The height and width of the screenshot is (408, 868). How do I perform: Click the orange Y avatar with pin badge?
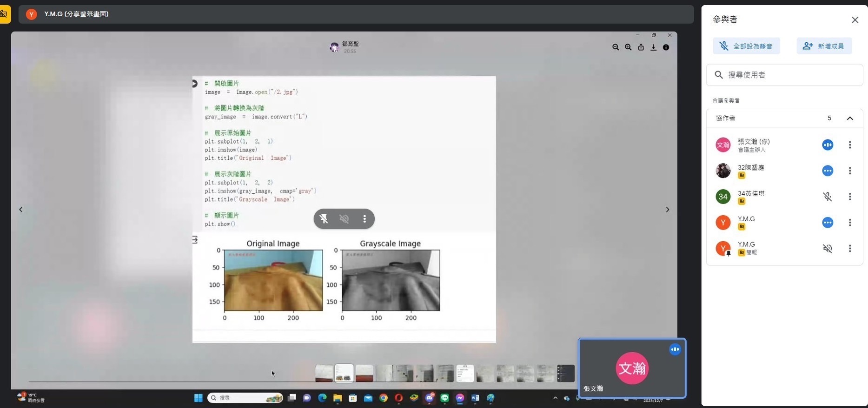[x=723, y=249]
